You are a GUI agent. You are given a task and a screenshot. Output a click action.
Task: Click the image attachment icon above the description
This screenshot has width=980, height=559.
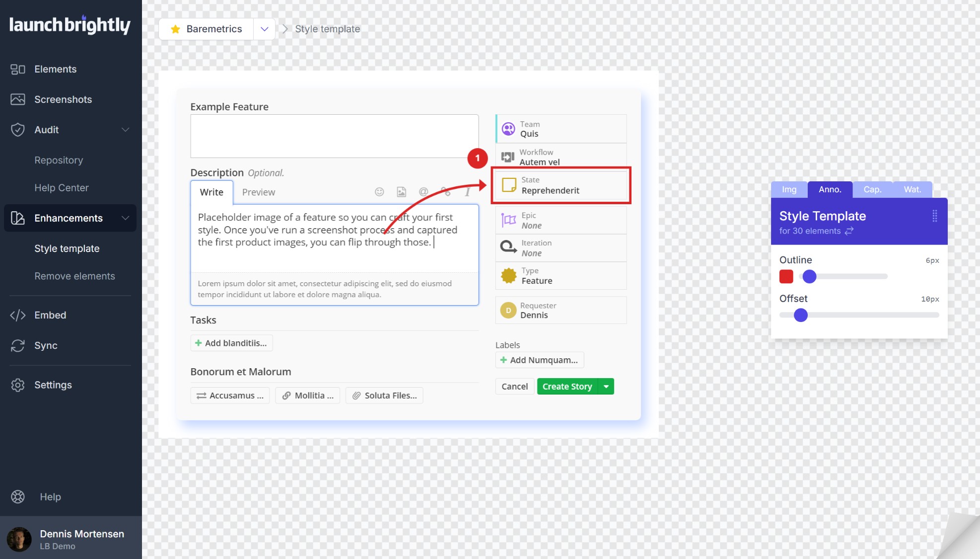tap(401, 192)
